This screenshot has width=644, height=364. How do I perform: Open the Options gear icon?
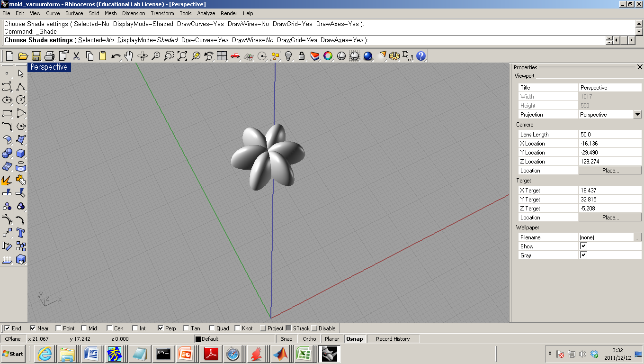coord(394,56)
